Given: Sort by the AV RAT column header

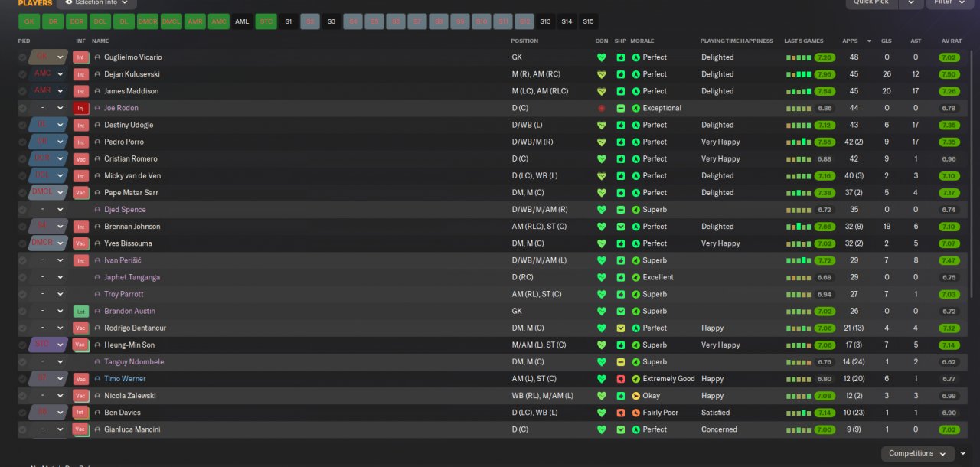Looking at the screenshot, I should click(950, 41).
